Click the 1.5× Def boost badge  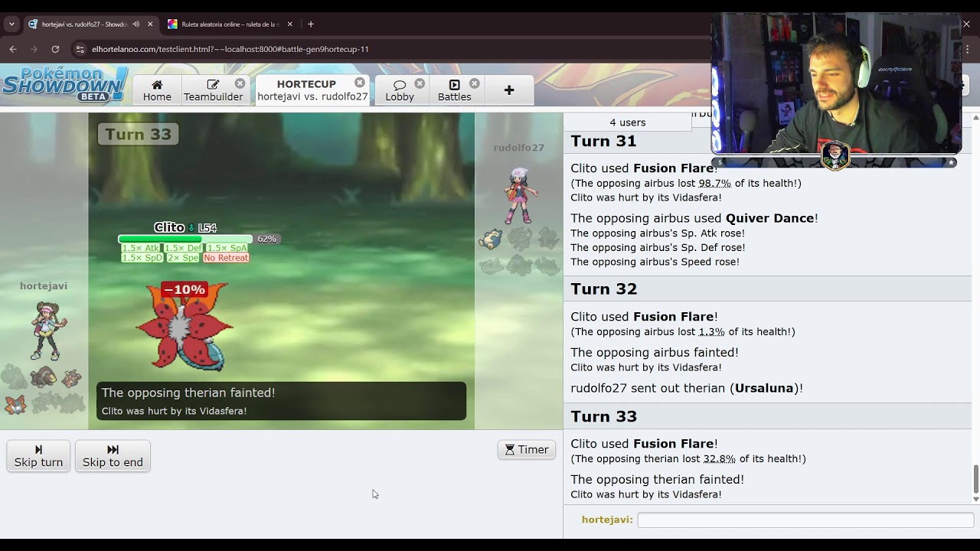coord(183,248)
